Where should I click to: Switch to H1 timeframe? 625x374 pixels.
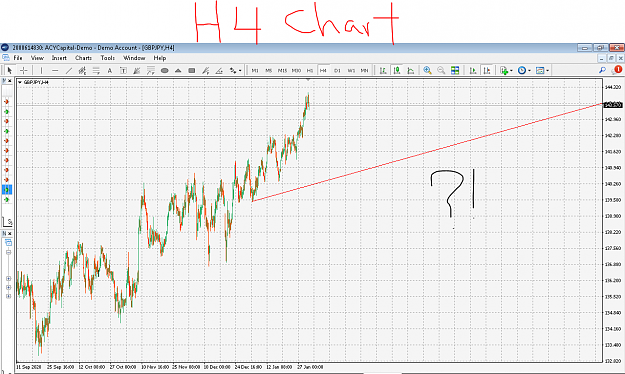(310, 71)
